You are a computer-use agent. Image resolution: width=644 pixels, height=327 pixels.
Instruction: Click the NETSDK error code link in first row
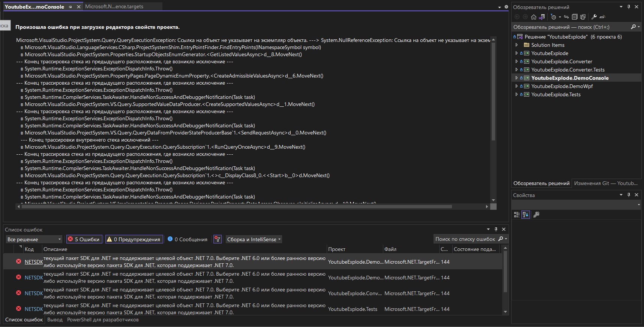point(34,262)
